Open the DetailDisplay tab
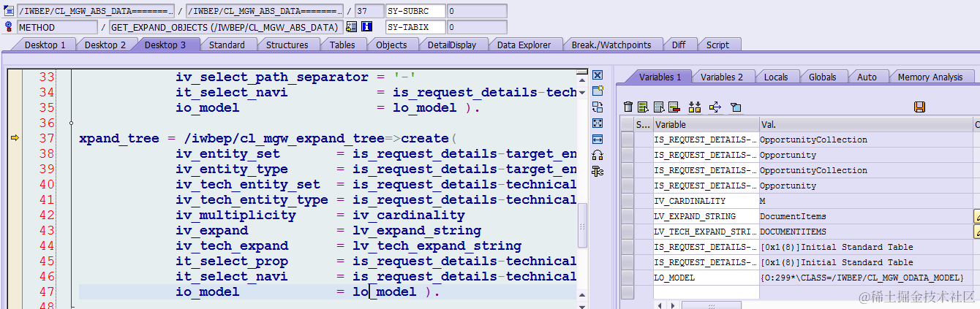Viewport: 980px width, 309px height. click(x=452, y=45)
